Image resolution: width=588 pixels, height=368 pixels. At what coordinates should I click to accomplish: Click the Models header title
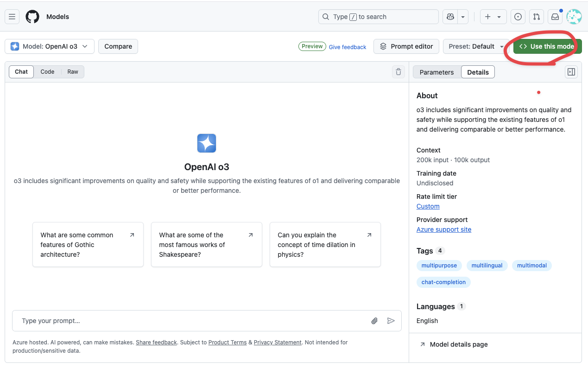coord(57,17)
